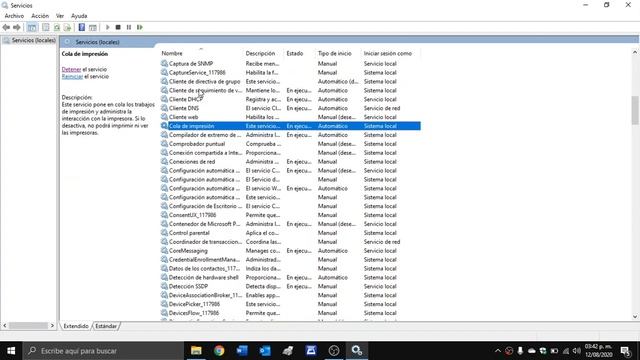Restart the service with the restart icon
The image size is (640, 360).
140,27
